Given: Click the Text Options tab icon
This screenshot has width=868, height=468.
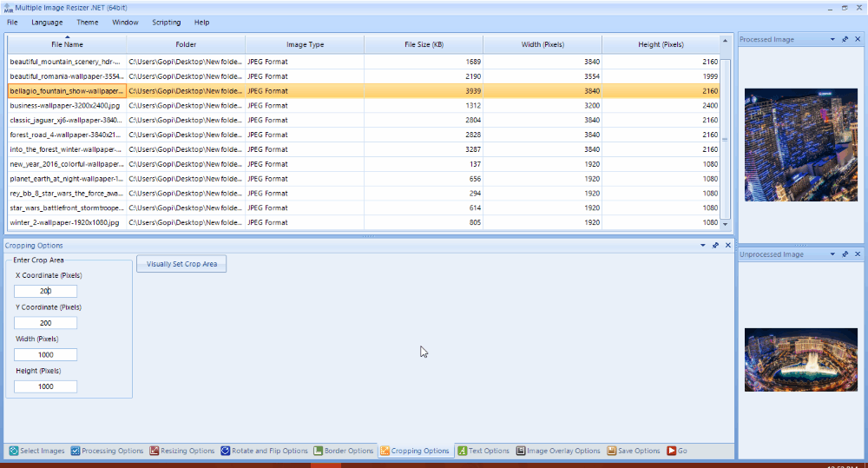Looking at the screenshot, I should pos(463,451).
